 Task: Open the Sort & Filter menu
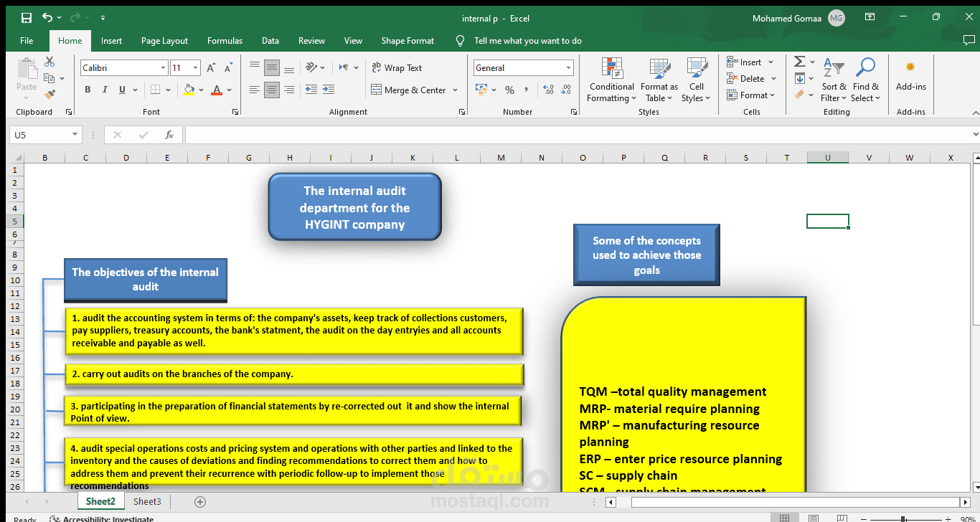[x=833, y=80]
